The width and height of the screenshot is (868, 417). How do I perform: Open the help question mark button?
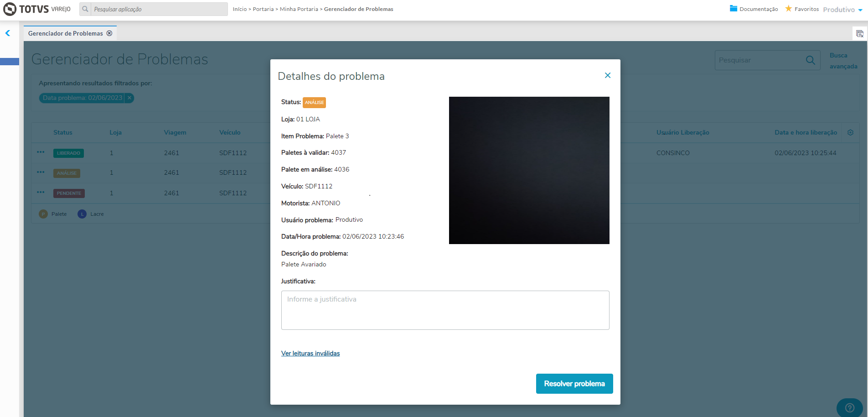point(849,408)
